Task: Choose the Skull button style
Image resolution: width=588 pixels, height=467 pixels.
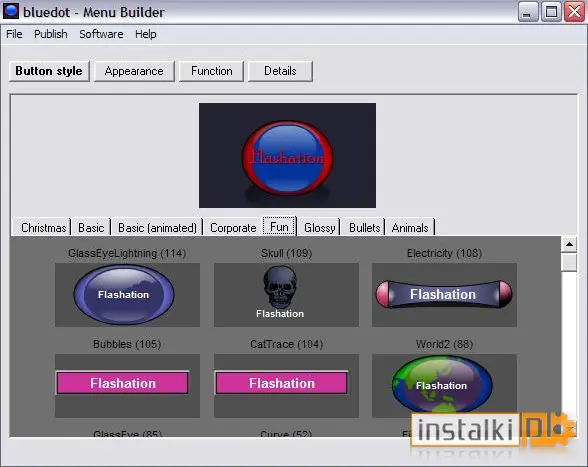Action: tap(286, 295)
